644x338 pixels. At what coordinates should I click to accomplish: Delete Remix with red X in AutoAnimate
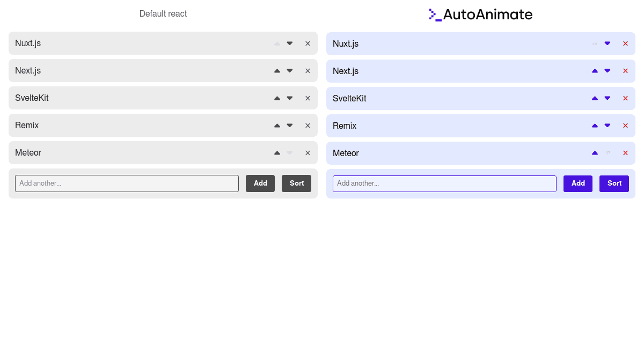point(625,126)
